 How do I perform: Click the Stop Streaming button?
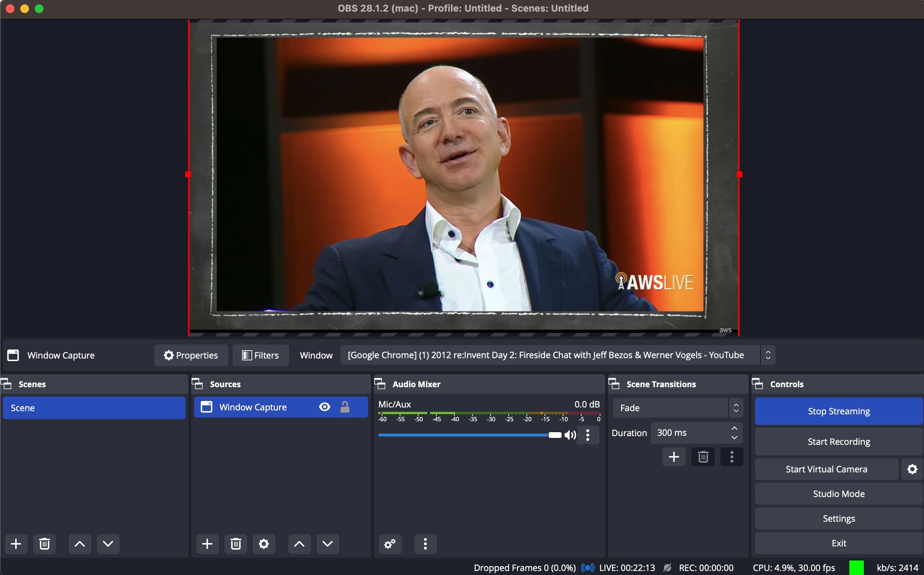838,411
